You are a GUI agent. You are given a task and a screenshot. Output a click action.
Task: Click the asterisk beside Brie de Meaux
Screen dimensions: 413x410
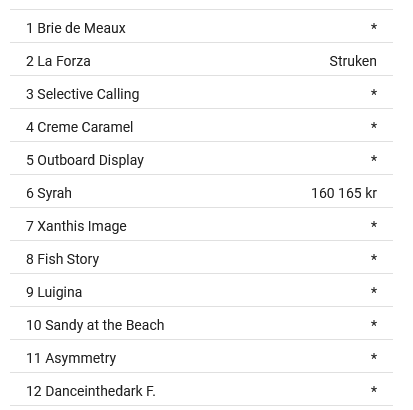pyautogui.click(x=374, y=26)
